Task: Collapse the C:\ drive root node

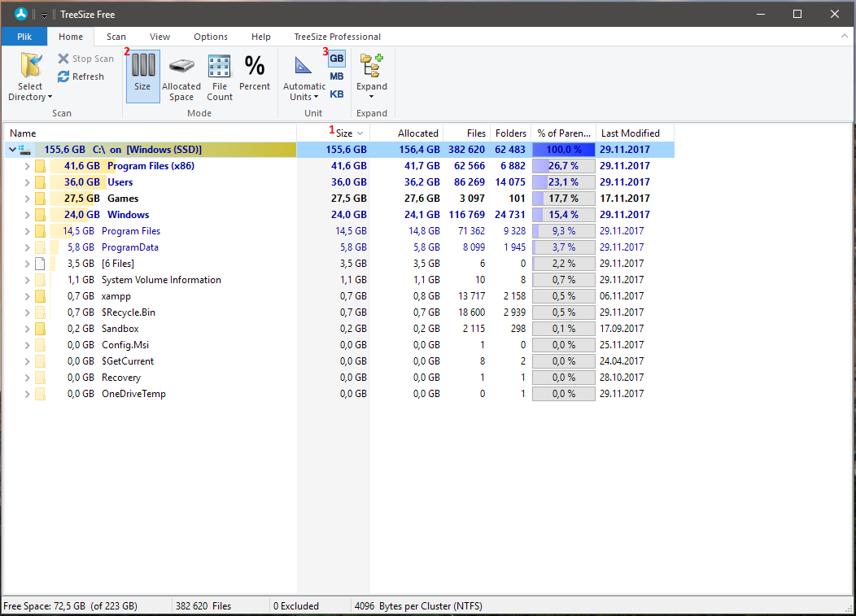Action: [x=12, y=150]
